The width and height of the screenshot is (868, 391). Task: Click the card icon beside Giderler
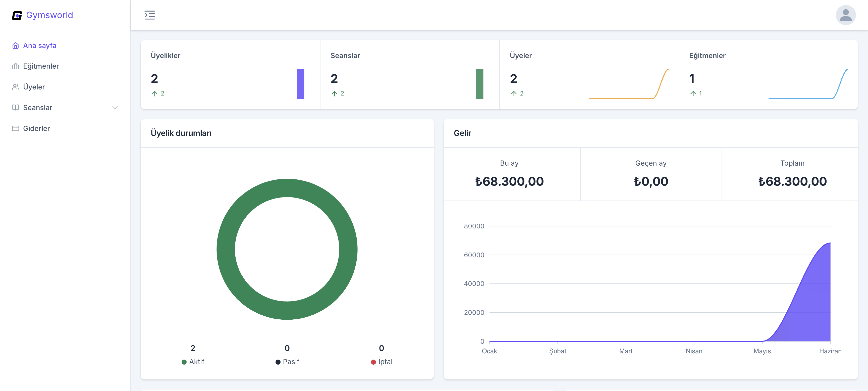16,128
